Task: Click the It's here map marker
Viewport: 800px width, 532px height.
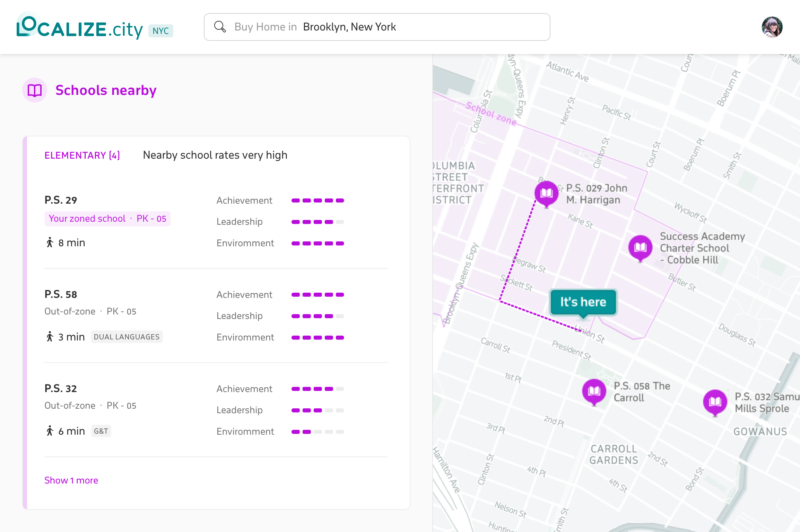Action: click(583, 303)
